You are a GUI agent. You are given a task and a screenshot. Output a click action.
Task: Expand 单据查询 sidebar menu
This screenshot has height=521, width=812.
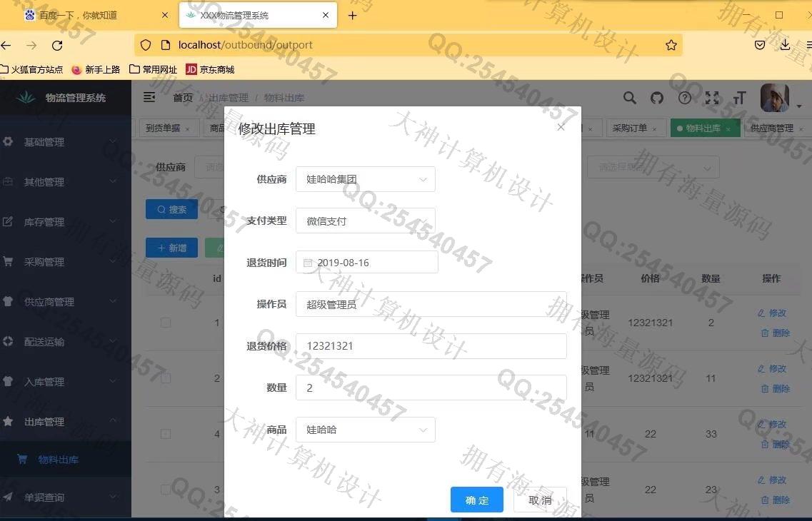[65, 497]
